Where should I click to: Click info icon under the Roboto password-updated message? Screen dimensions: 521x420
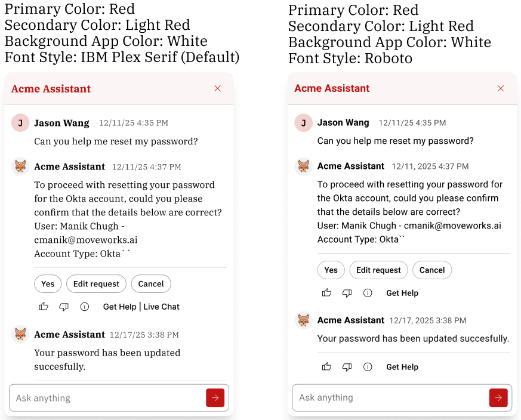coord(368,367)
